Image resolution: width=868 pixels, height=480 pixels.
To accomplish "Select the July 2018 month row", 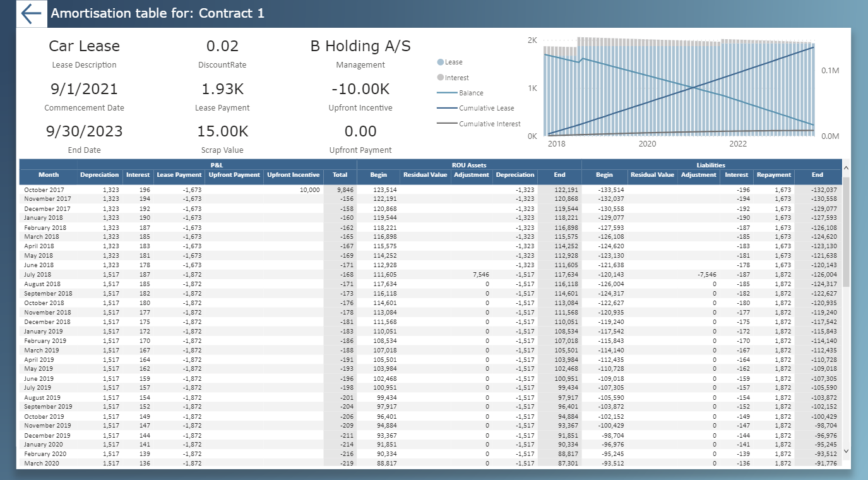I will point(38,275).
